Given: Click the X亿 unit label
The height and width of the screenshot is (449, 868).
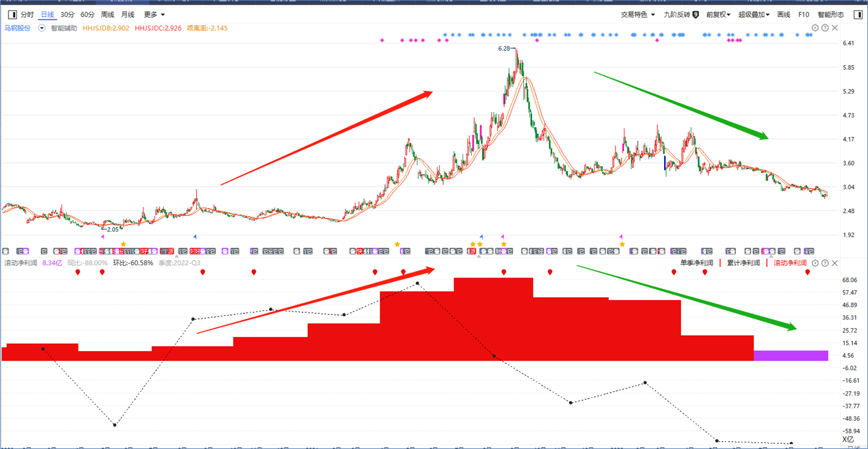Looking at the screenshot, I should pos(848,439).
